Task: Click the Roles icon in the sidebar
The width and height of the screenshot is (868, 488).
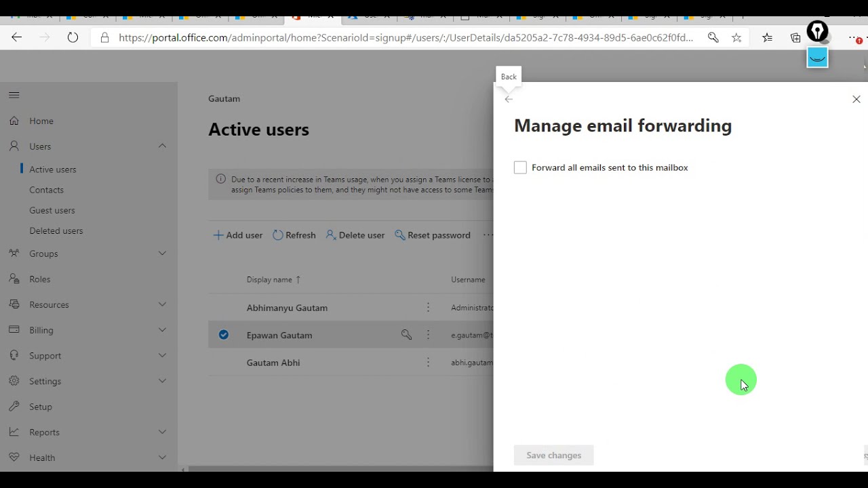Action: (x=14, y=279)
